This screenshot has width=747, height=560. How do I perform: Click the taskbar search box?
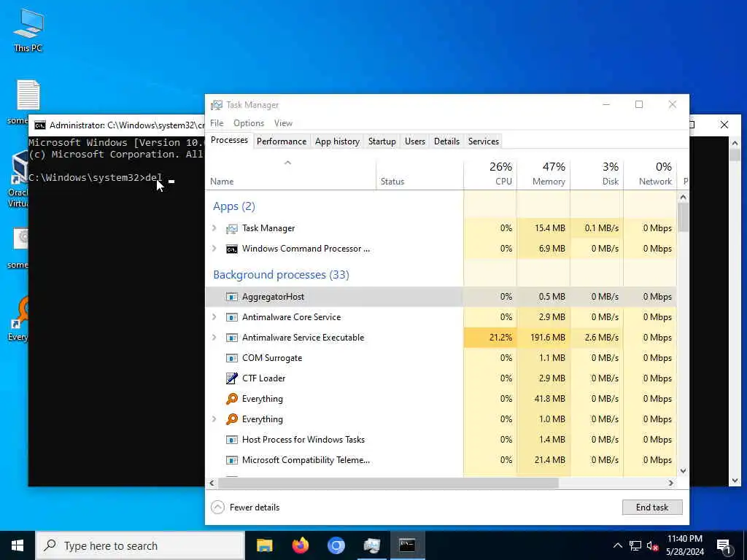(141, 545)
